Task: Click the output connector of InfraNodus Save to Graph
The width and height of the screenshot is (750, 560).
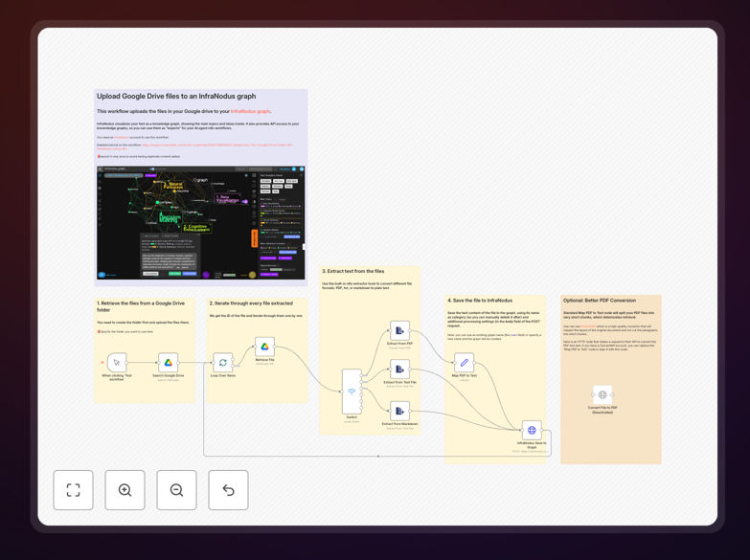Action: click(x=542, y=430)
